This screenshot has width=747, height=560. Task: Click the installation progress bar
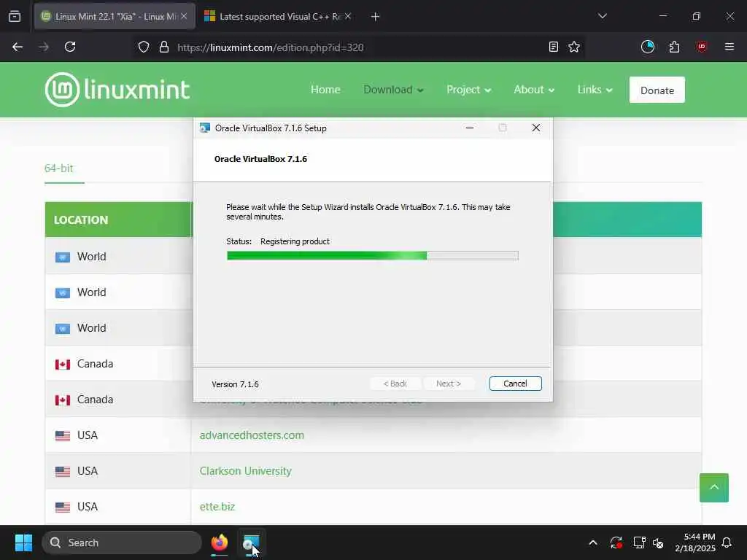373,256
